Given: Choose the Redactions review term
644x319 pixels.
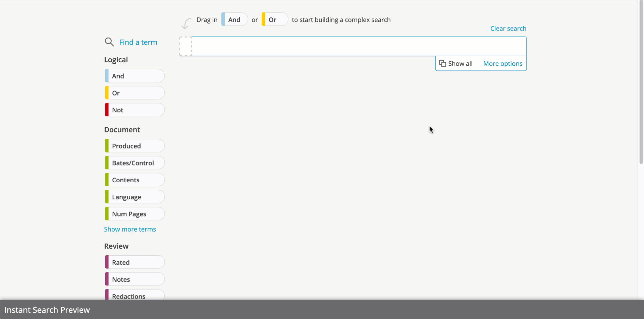Looking at the screenshot, I should (135, 295).
